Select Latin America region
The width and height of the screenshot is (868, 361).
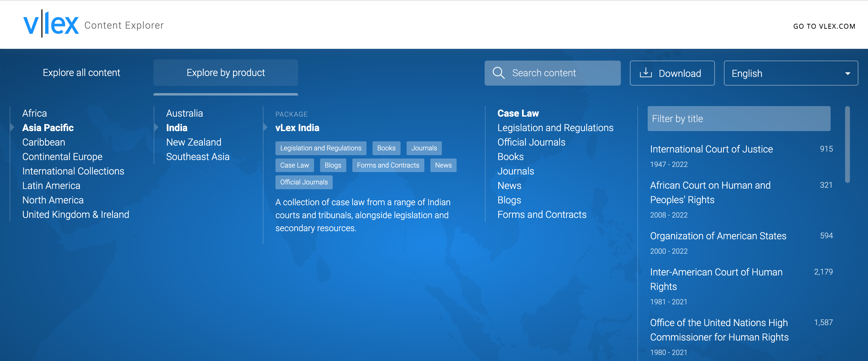[51, 186]
